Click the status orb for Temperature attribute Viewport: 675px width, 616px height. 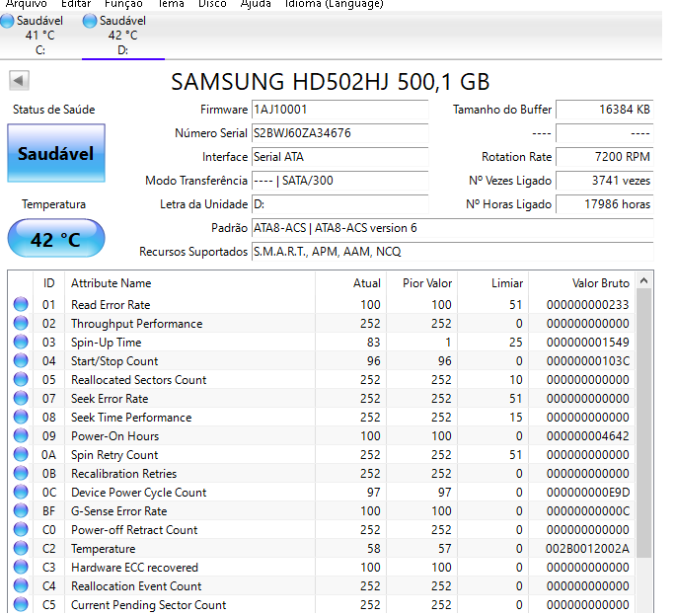[x=21, y=548]
